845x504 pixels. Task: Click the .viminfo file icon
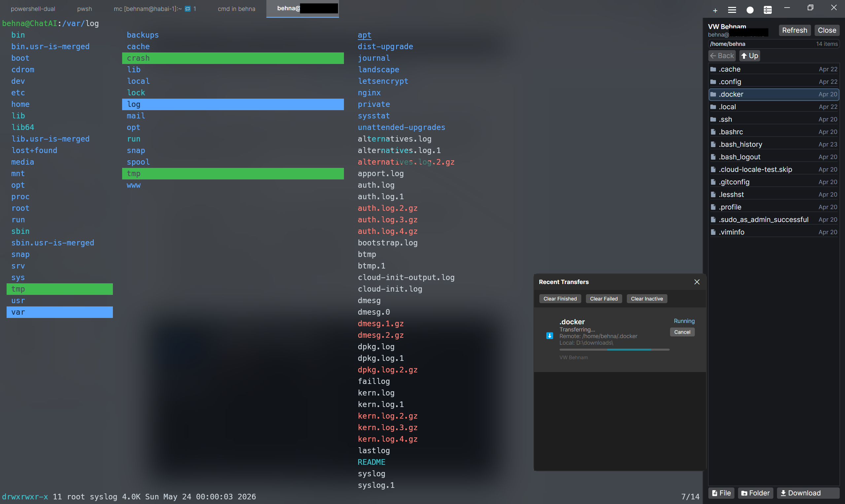click(x=713, y=232)
